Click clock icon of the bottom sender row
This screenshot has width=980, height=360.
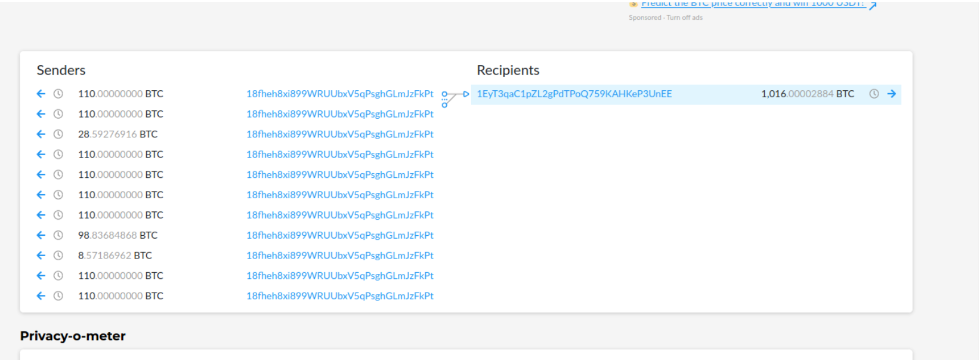point(58,296)
